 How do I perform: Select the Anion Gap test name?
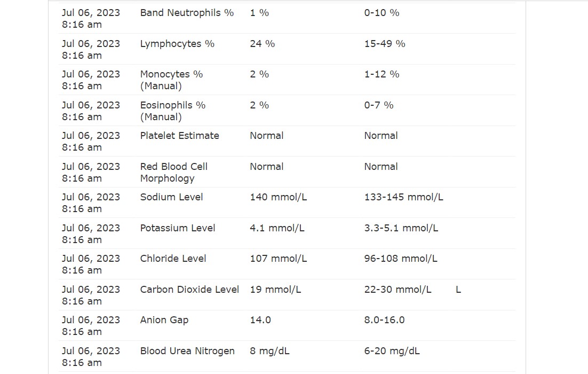(164, 320)
